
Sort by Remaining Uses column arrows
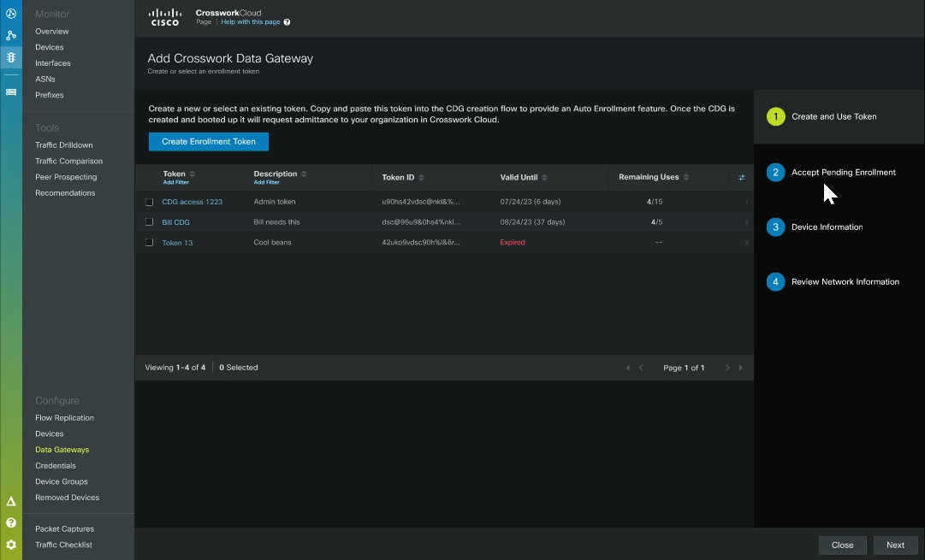(x=686, y=177)
